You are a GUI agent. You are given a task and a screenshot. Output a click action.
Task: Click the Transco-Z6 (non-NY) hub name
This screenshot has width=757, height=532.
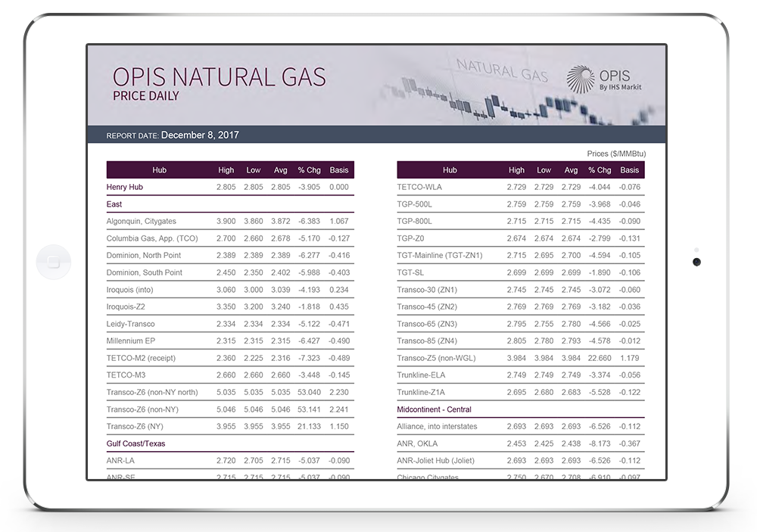(142, 409)
